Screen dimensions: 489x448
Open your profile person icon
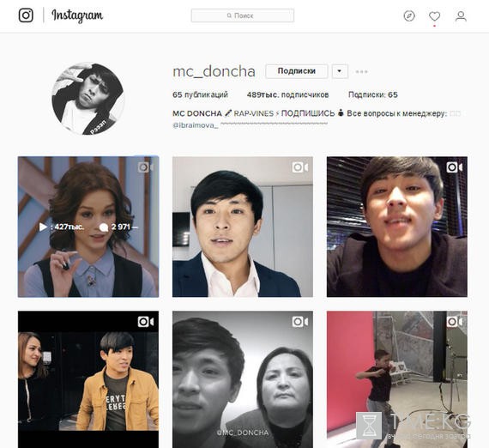point(461,16)
